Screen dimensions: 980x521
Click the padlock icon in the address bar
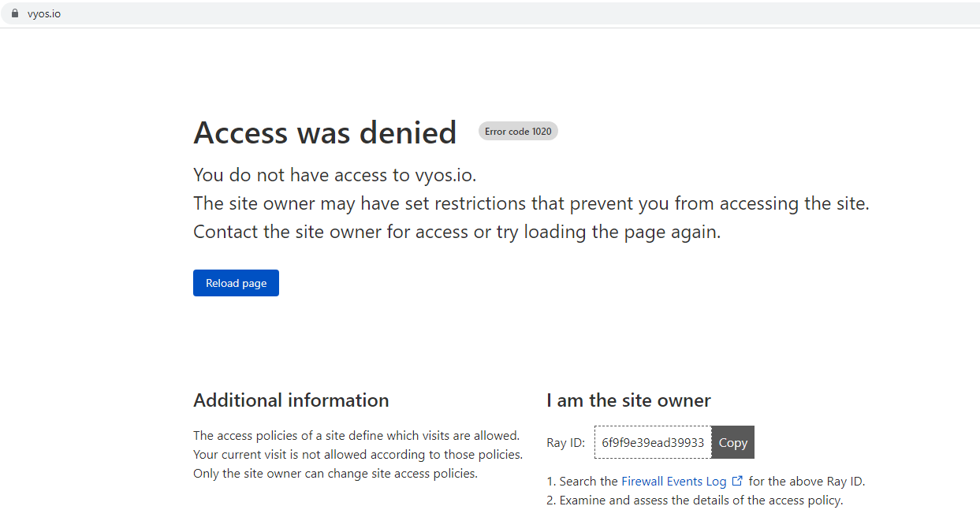[13, 13]
